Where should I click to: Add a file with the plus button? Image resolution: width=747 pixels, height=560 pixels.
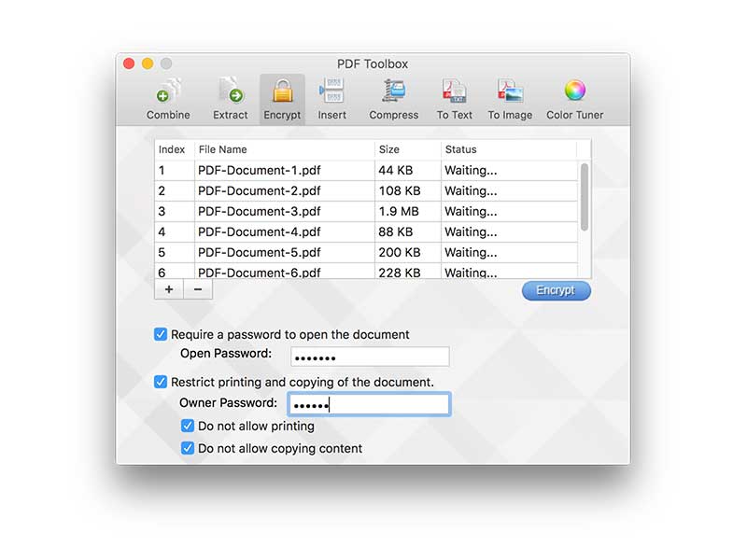pyautogui.click(x=169, y=289)
